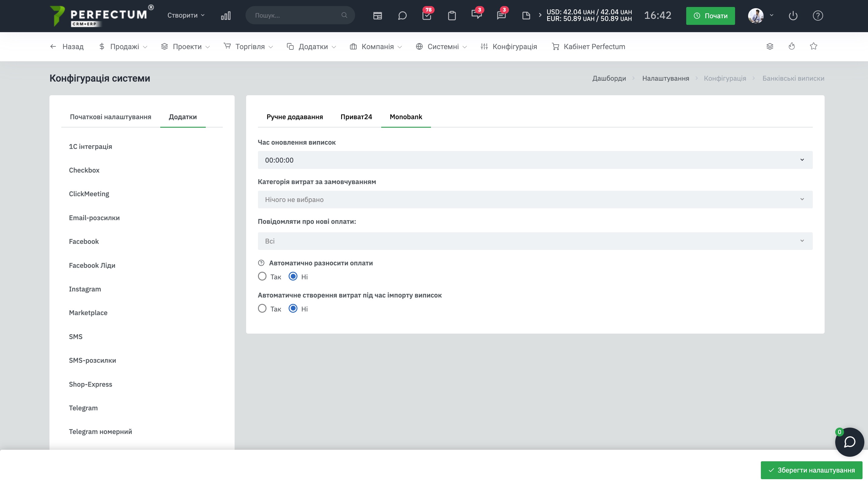Open 1С інтеграція settings
Screen dimensions: 868x481
click(x=90, y=146)
